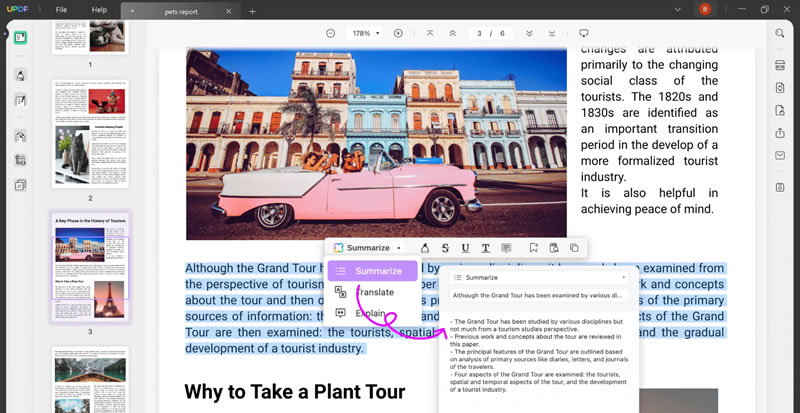This screenshot has width=800, height=413.
Task: Apply highlight to selected text
Action: (424, 248)
